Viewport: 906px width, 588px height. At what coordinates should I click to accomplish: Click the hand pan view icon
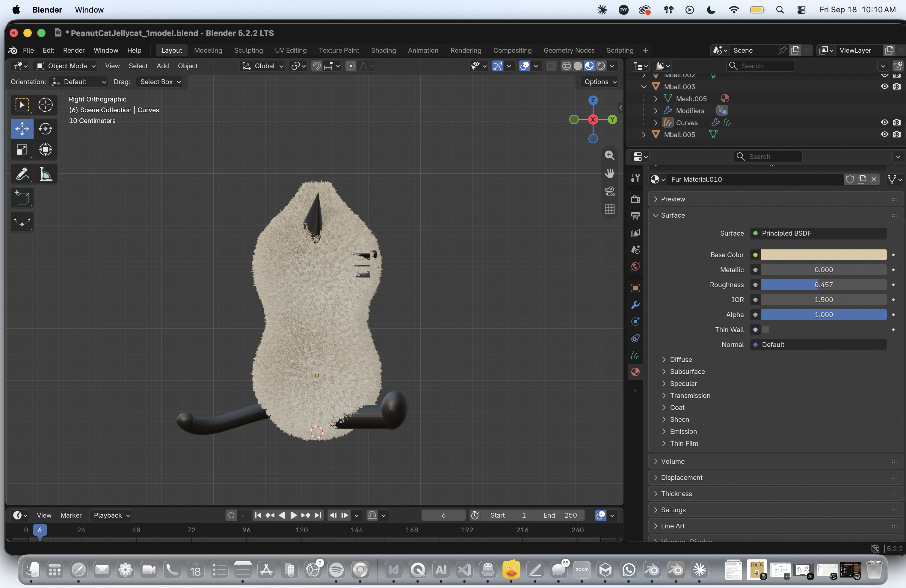tap(609, 173)
